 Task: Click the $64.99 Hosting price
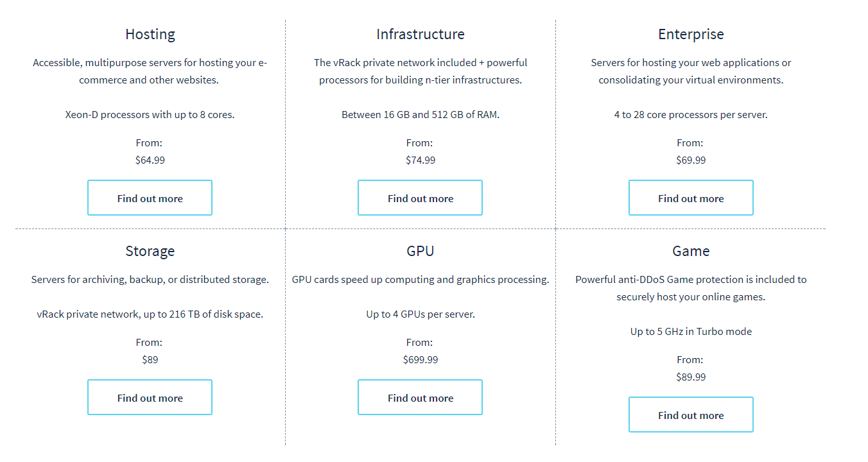[x=150, y=160]
